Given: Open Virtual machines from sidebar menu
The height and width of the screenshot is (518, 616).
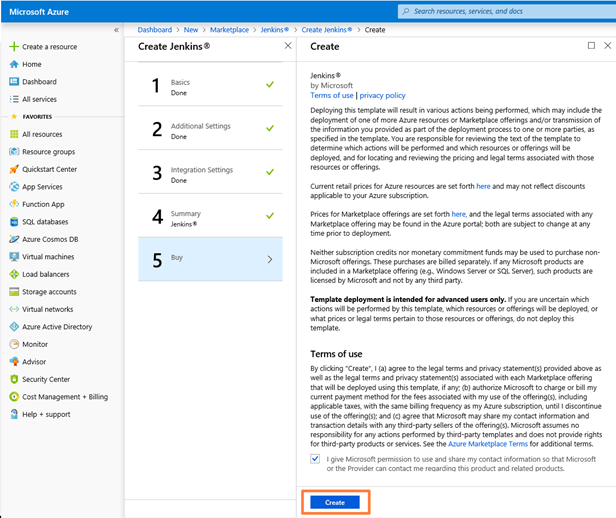Looking at the screenshot, I should coord(48,257).
